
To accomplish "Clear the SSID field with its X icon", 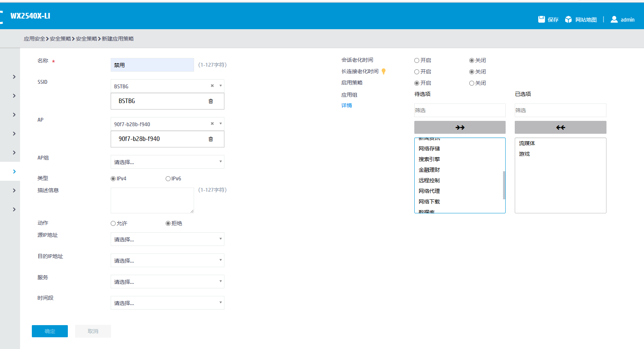I will click(212, 86).
